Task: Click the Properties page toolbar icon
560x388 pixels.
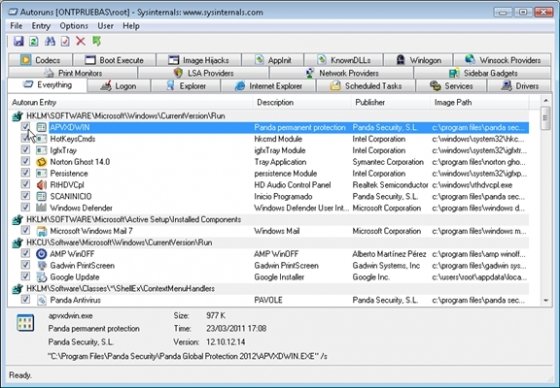Action: (x=65, y=41)
